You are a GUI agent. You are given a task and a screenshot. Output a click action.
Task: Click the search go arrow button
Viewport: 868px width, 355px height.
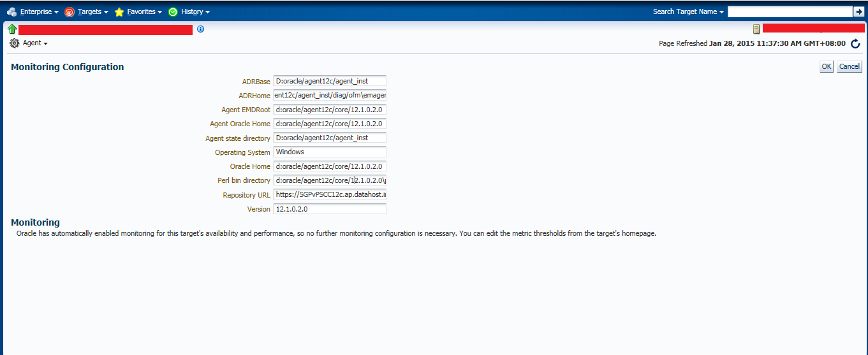pyautogui.click(x=858, y=11)
